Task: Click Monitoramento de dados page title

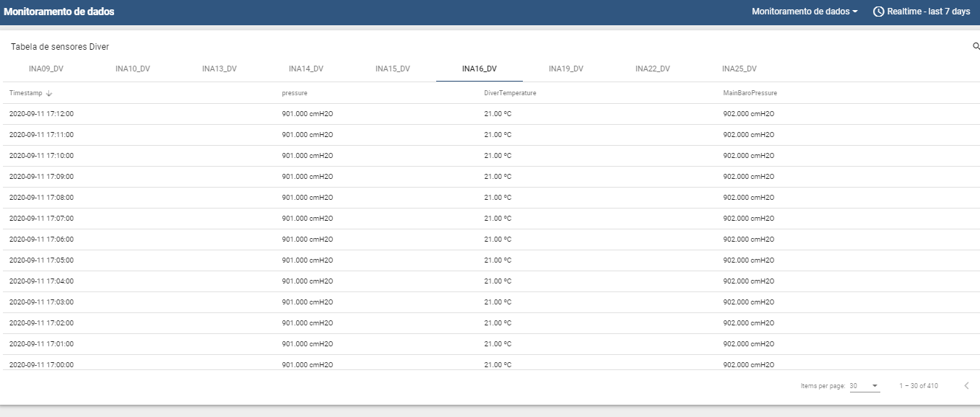Action: point(59,12)
